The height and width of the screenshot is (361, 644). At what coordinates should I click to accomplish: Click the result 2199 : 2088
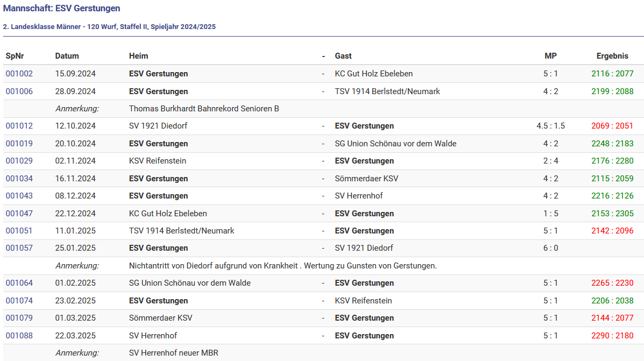coord(612,91)
